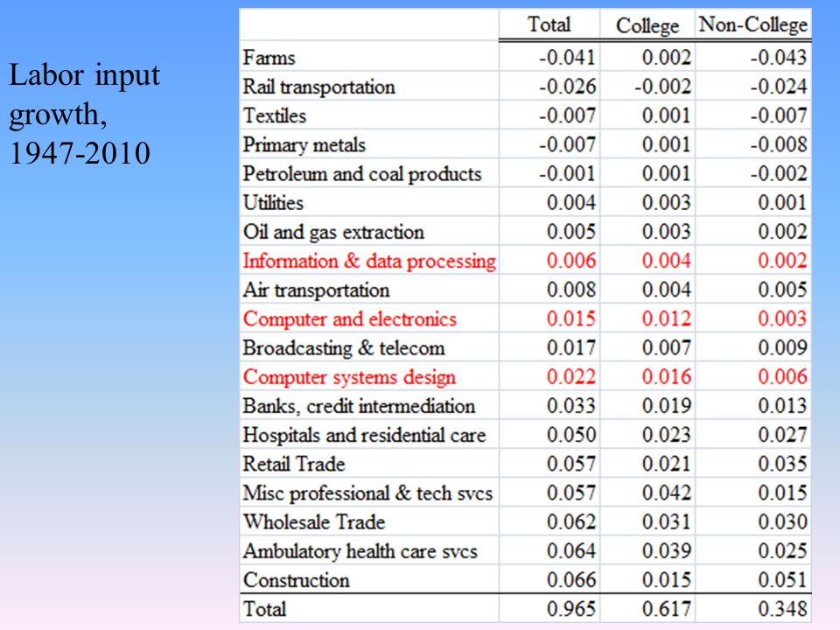Viewport: 840px width, 630px height.
Task: Click Wholesale Trade non-college 0.030
Action: coord(782,521)
